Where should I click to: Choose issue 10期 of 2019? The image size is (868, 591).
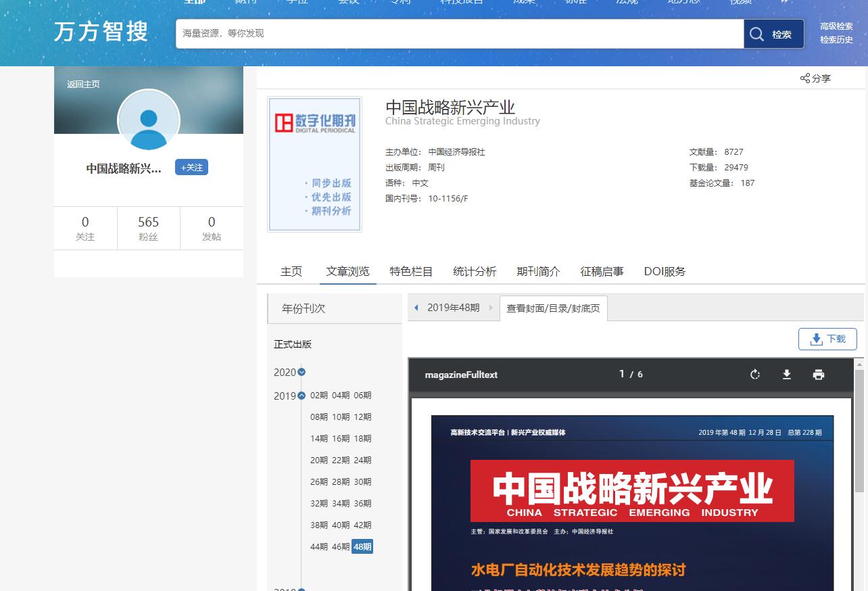pos(341,417)
